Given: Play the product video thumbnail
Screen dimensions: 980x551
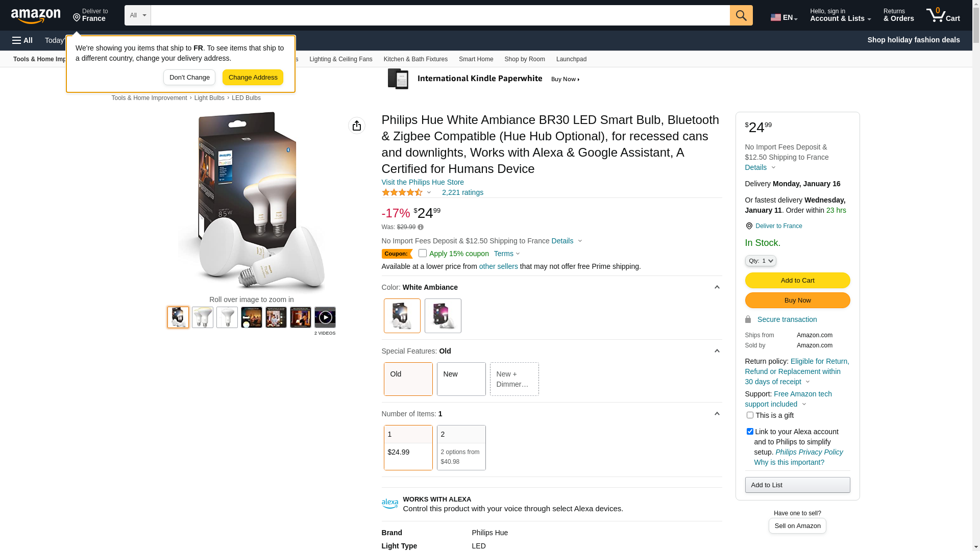Looking at the screenshot, I should (x=325, y=317).
